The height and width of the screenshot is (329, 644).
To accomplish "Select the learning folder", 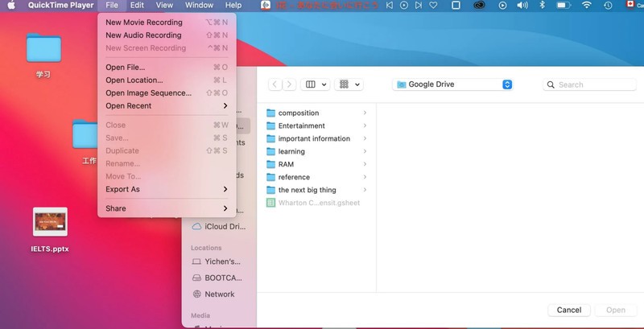I will coord(316,151).
